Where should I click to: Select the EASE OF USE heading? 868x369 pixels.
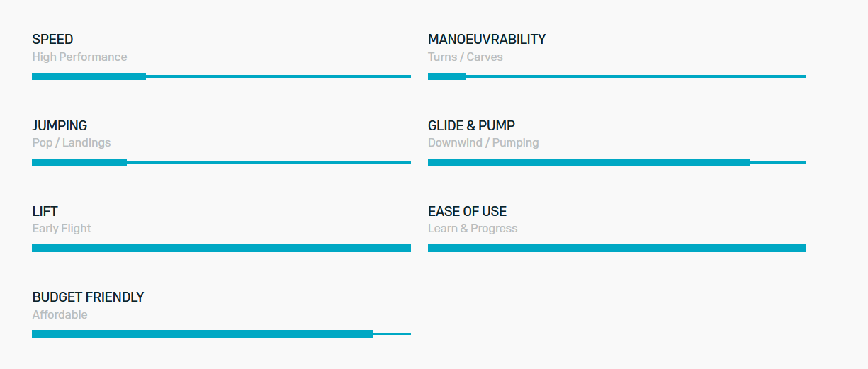click(467, 212)
